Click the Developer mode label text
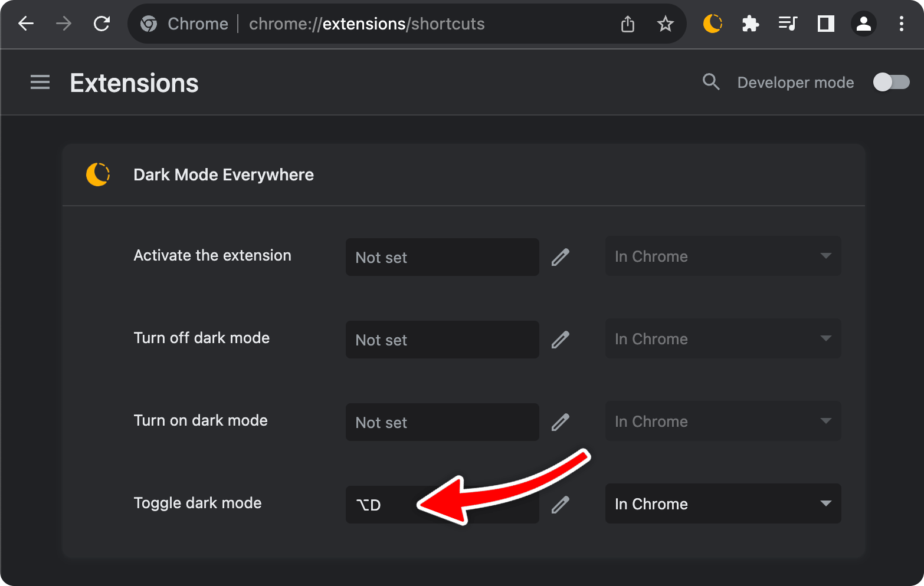The image size is (924, 586). 795,83
